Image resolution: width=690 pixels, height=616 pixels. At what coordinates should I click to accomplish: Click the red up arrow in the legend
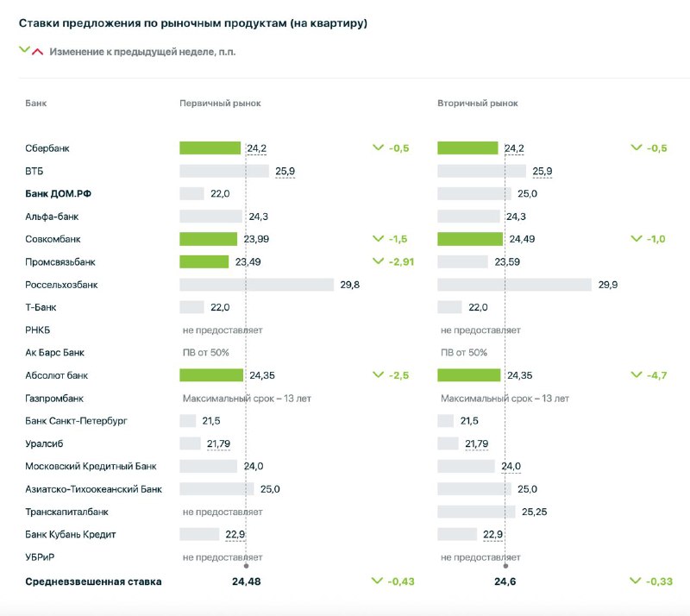pos(37,52)
